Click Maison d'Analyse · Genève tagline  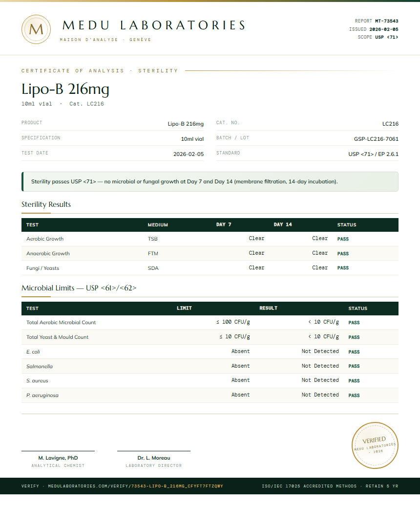pos(105,40)
